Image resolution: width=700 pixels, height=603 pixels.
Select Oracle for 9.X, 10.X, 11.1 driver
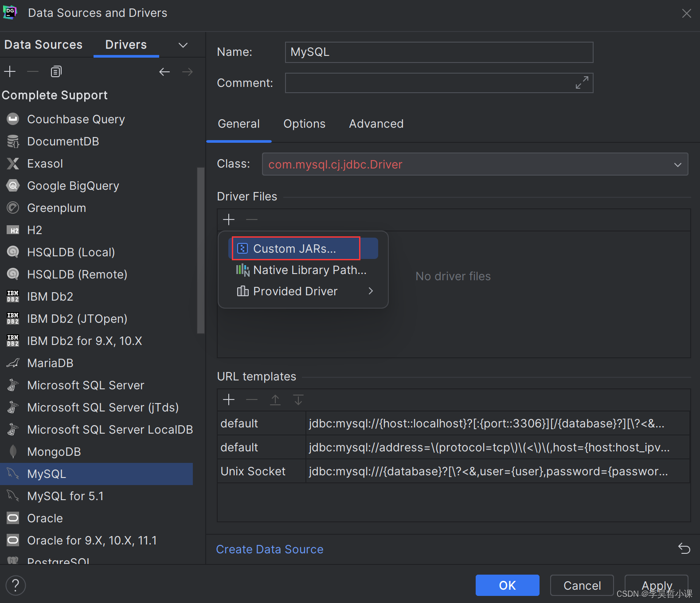96,540
